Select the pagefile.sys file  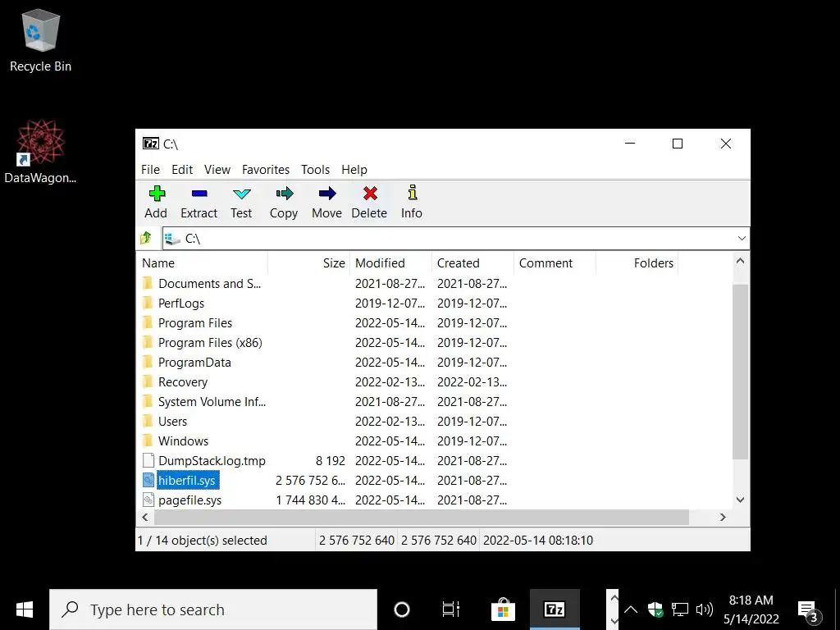[x=182, y=500]
